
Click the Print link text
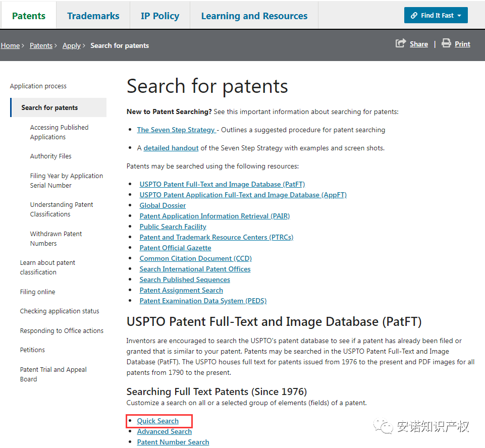pyautogui.click(x=462, y=44)
